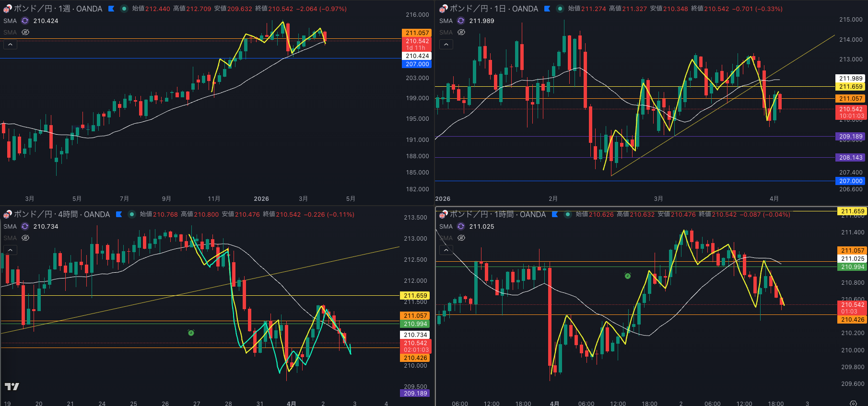Collapse the indicator legend in the daily chart
Viewport: 868px width, 406px height.
(x=446, y=45)
